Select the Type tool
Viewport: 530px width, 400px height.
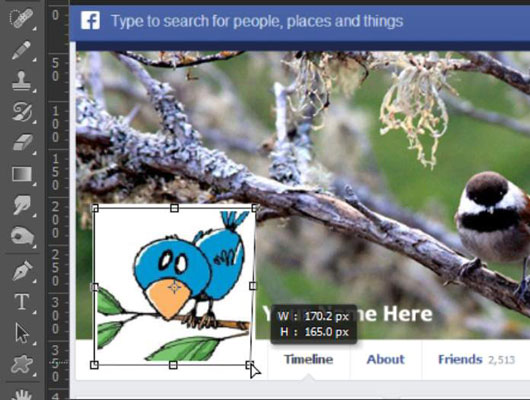(x=22, y=302)
